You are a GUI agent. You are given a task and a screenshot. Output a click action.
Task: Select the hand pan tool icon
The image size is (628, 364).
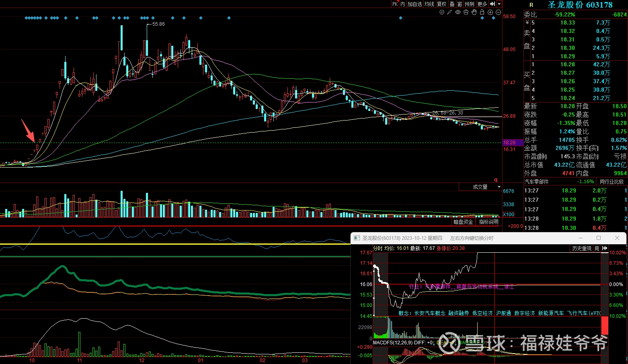point(474,12)
